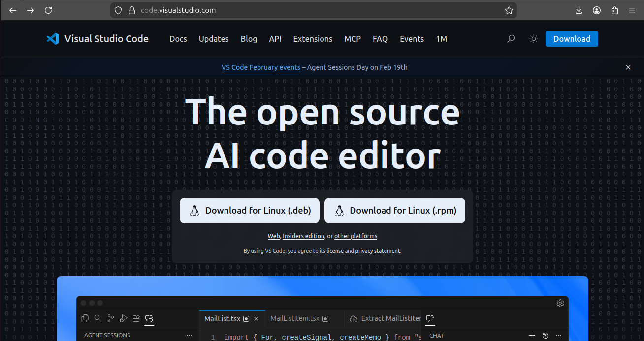The height and width of the screenshot is (341, 644).
Task: Toggle the light/dark theme sun icon
Action: pos(534,39)
